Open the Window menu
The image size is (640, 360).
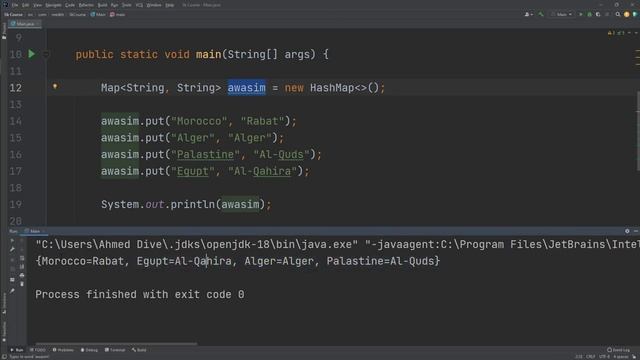pos(154,5)
